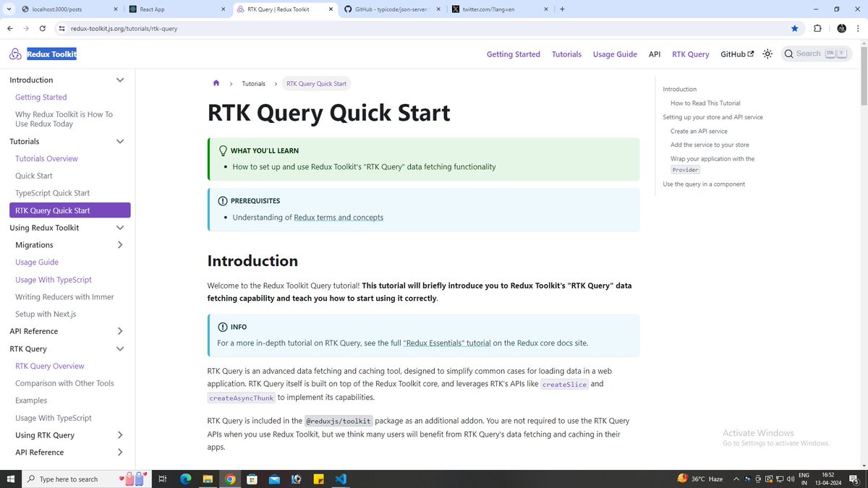Open RTK Query in top navbar
Viewport: 868px width, 488px height.
pyautogui.click(x=691, y=54)
